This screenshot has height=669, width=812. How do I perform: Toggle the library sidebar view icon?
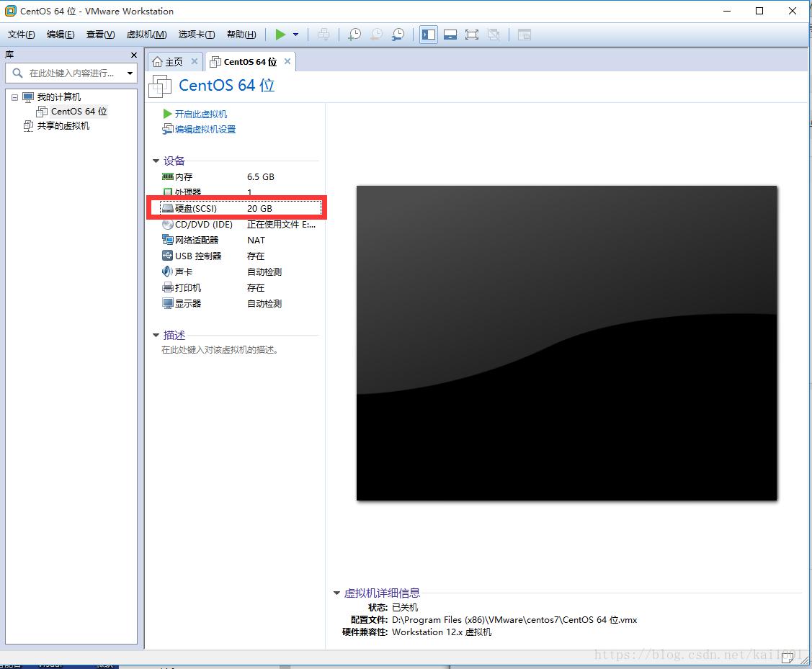(428, 35)
